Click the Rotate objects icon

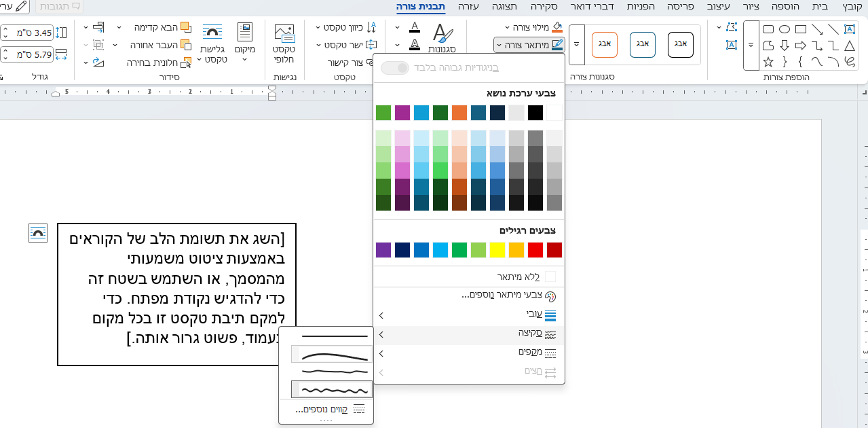(x=99, y=63)
